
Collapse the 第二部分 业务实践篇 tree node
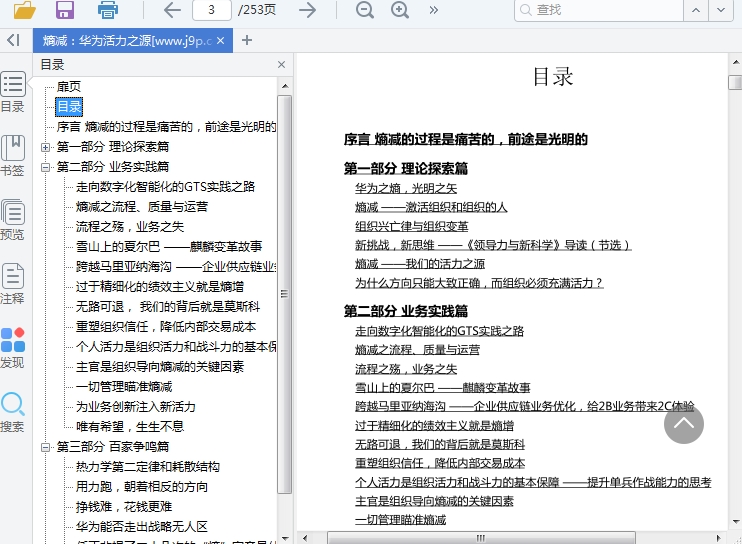pos(46,167)
